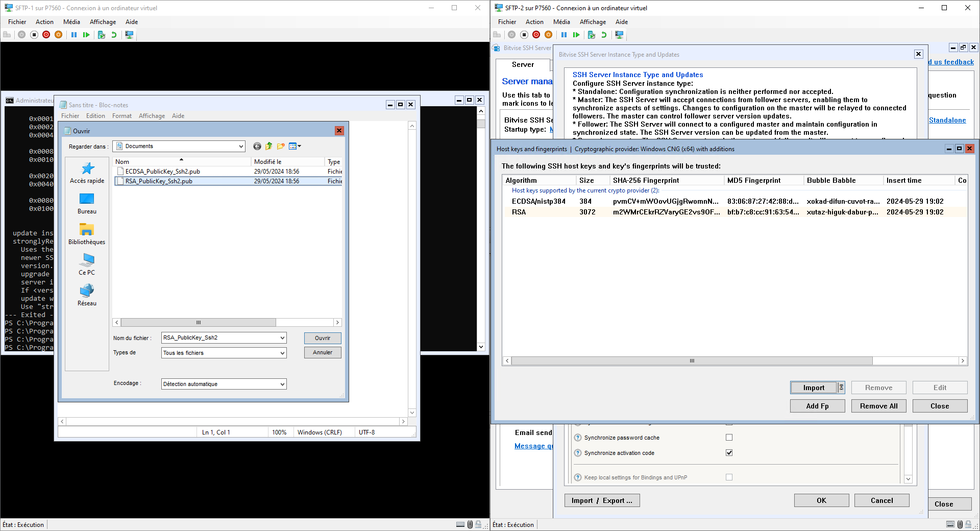Screen dimensions: 980x531
Task: Open Edition menu in Bloc-notes
Action: click(x=95, y=116)
